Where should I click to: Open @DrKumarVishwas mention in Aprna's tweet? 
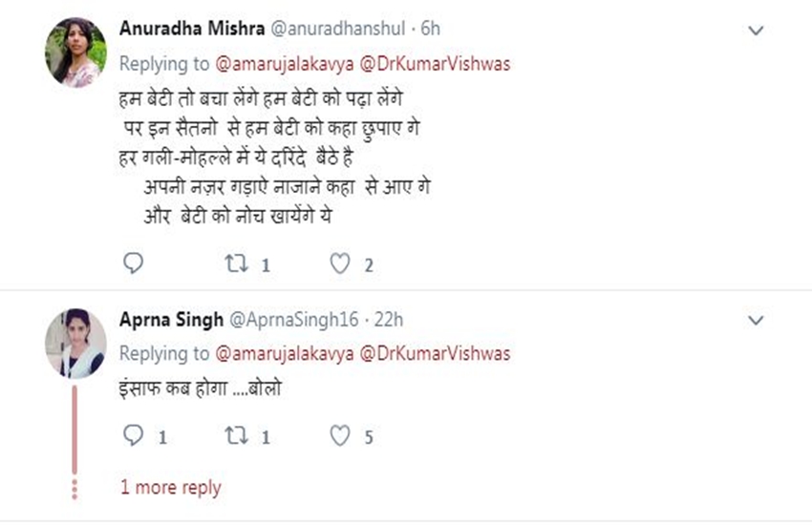(435, 353)
